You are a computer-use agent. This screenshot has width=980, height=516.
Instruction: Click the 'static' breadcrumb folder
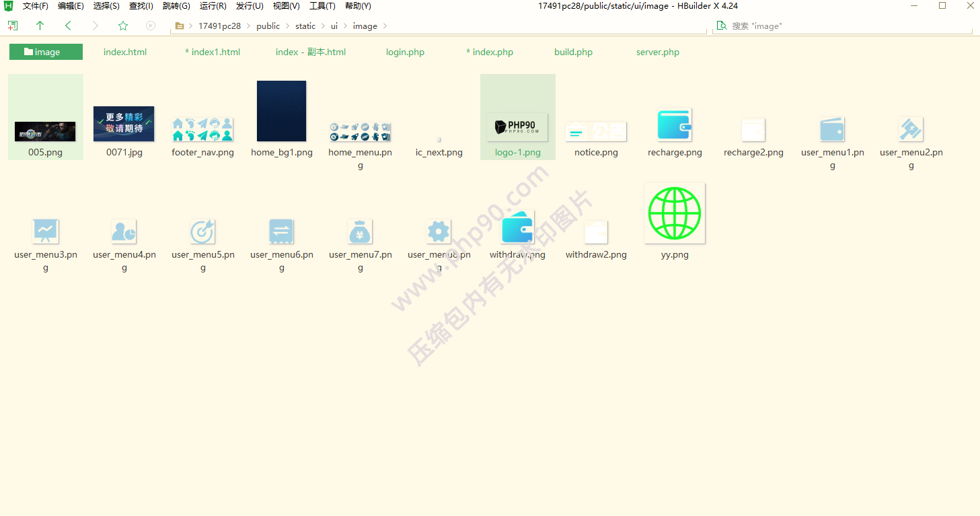[x=305, y=26]
